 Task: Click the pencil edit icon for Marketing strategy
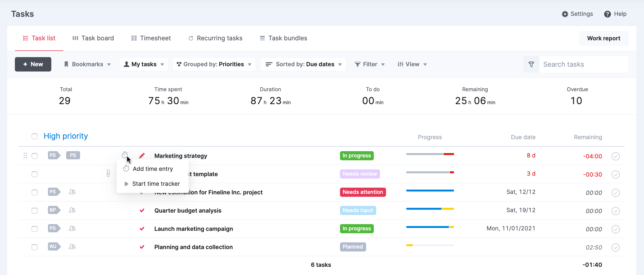[x=142, y=156]
